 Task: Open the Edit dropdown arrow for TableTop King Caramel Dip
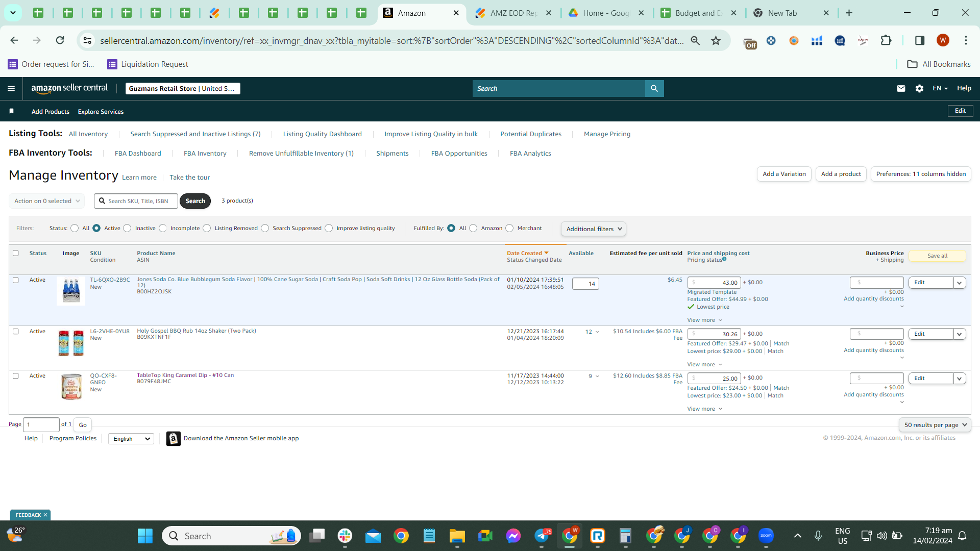(960, 379)
